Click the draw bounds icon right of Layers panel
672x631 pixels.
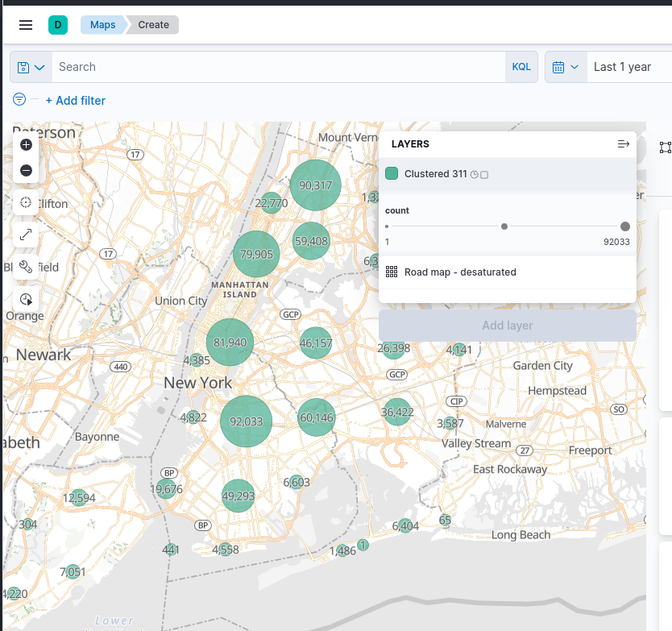pyautogui.click(x=665, y=147)
